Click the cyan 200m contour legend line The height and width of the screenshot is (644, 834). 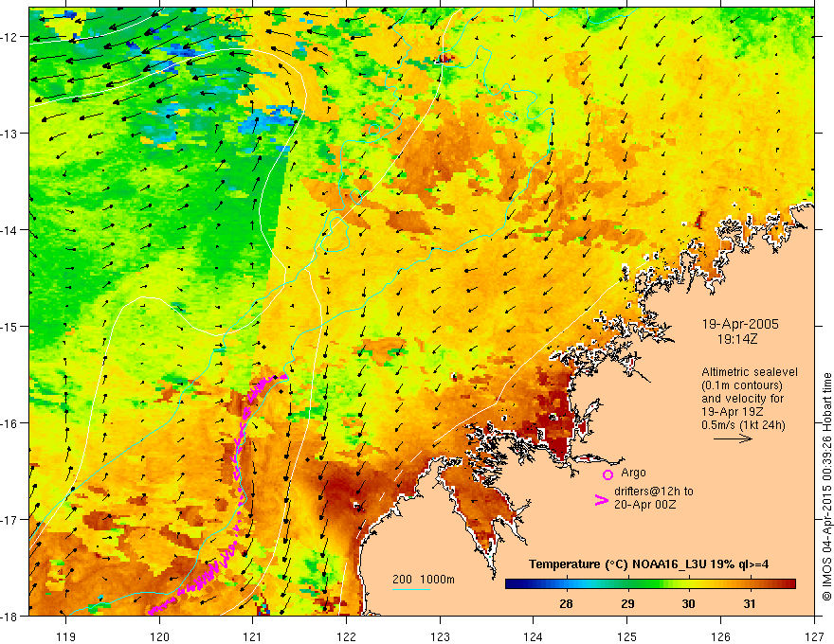tap(411, 589)
